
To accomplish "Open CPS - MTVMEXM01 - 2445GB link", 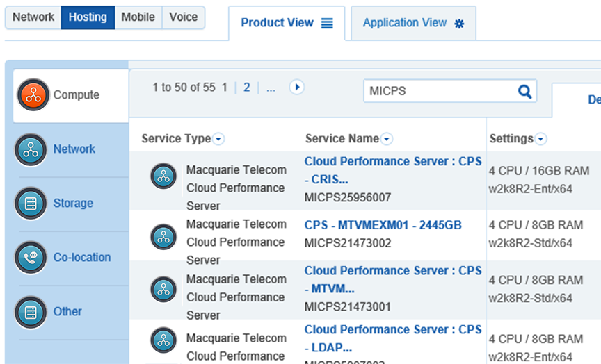I will pyautogui.click(x=383, y=225).
